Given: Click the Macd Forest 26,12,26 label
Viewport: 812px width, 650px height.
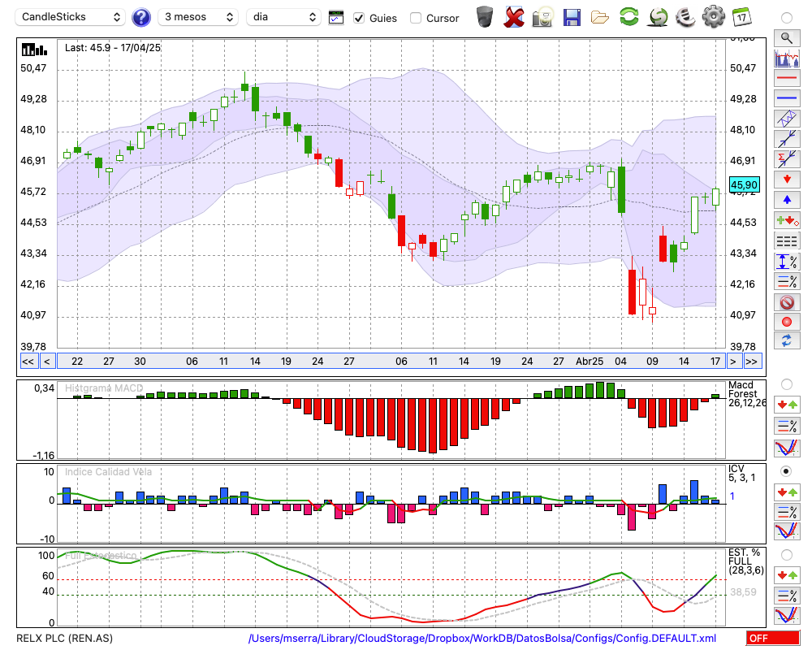Looking at the screenshot, I should (746, 394).
